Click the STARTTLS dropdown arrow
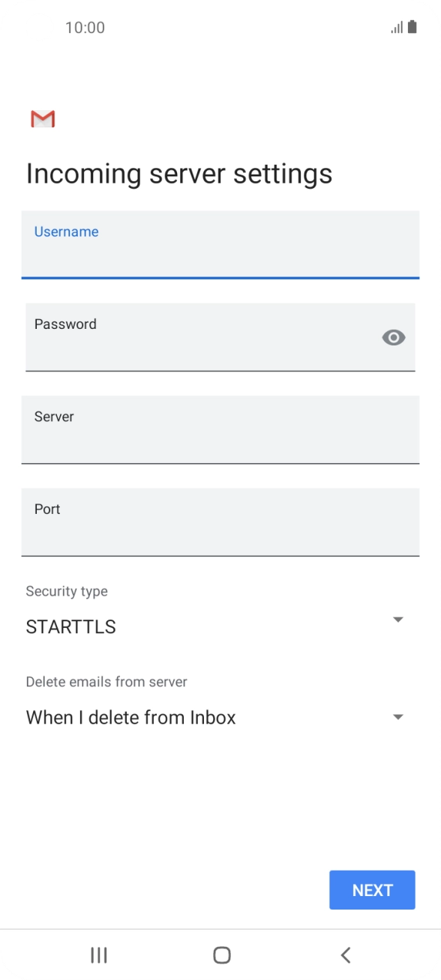Viewport: 441px width, 980px height. pos(398,620)
